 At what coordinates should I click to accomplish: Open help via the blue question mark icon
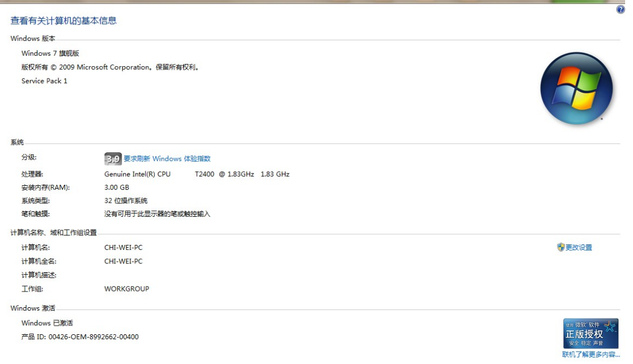(x=621, y=10)
